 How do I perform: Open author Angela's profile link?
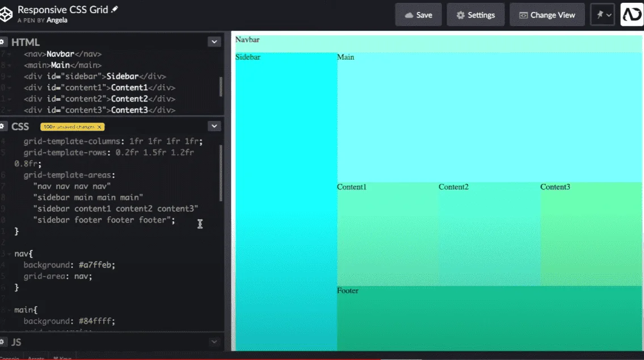click(x=57, y=20)
